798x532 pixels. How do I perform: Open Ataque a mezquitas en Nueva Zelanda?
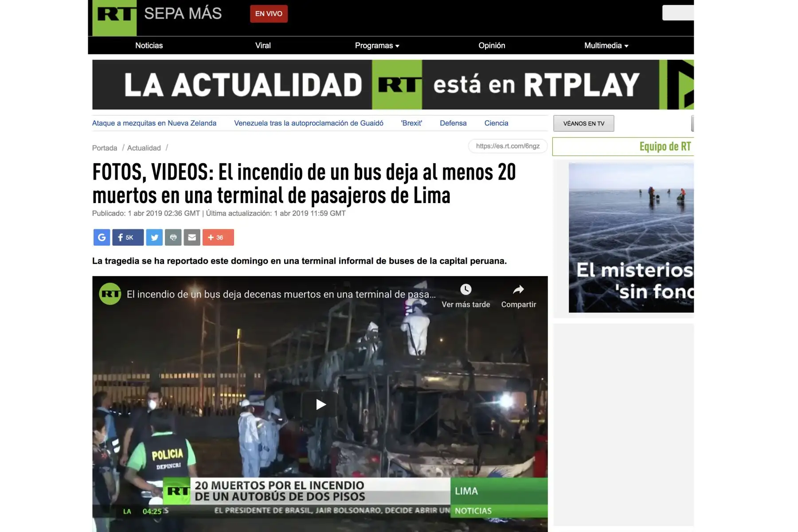(x=154, y=123)
